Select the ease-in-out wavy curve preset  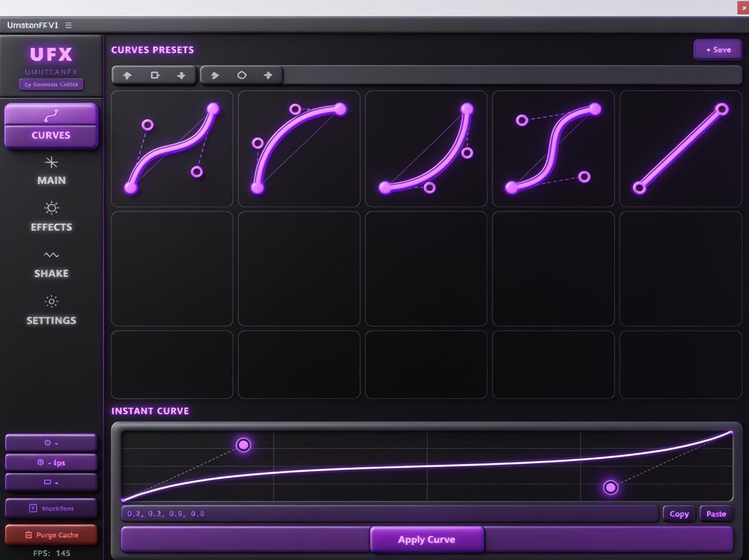point(172,149)
